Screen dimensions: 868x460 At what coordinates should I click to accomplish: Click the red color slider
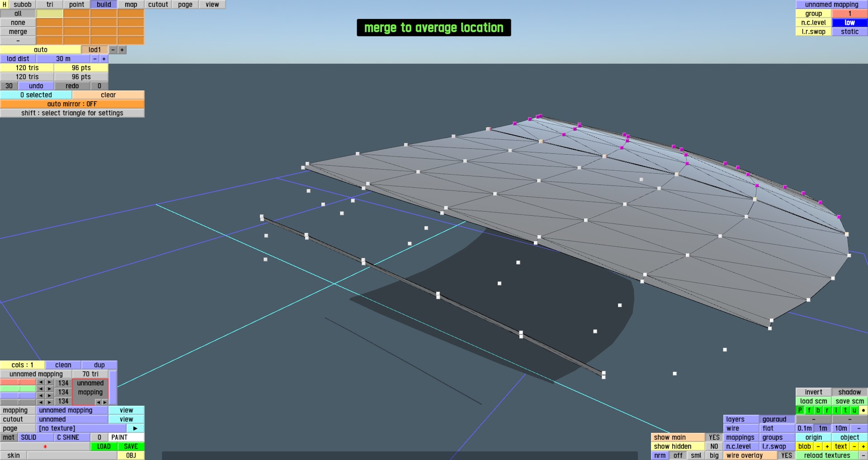(18, 382)
